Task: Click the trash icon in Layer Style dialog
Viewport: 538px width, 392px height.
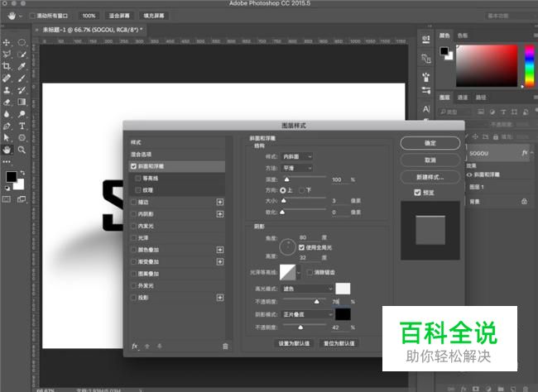Action: (225, 347)
